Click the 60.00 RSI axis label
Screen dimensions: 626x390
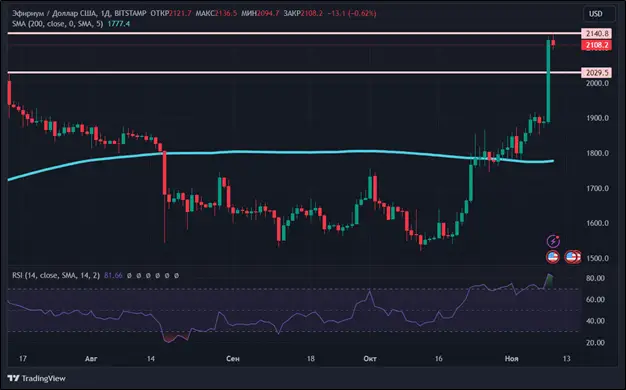(x=595, y=299)
